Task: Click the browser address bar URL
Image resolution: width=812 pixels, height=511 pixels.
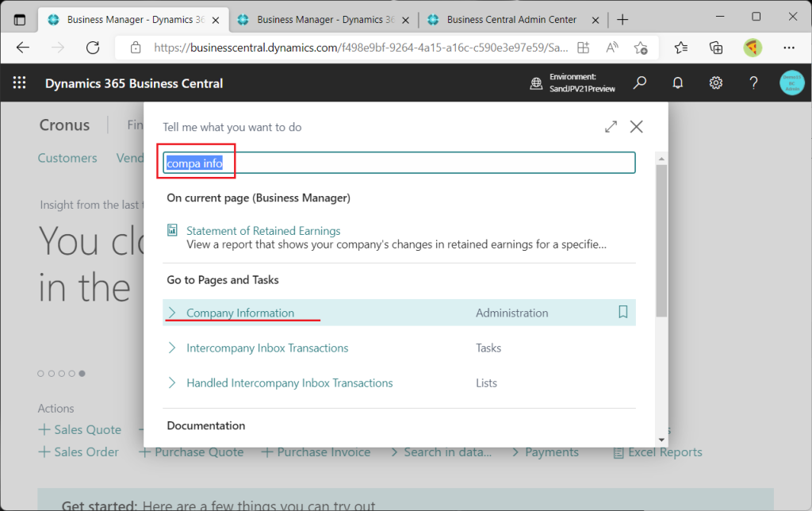Action: pos(361,48)
